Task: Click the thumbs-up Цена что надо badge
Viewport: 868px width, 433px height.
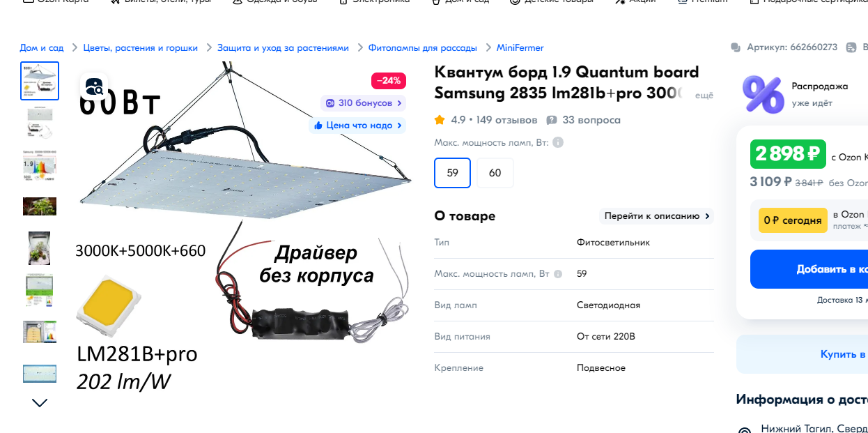Action: coord(357,126)
